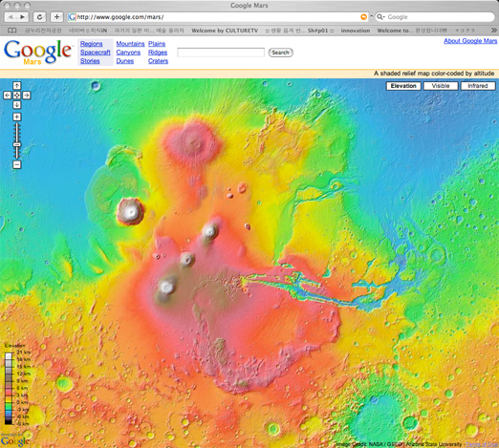Recenter map with the center pan button
The width and height of the screenshot is (499, 448).
click(17, 95)
